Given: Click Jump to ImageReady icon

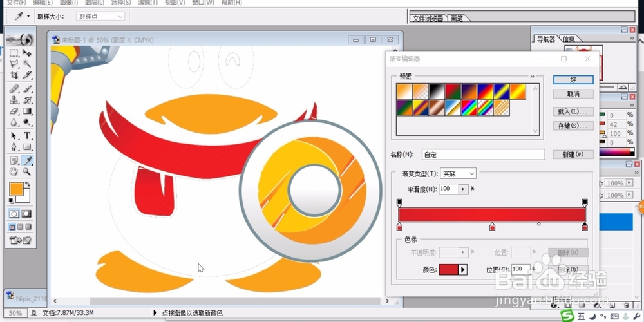Looking at the screenshot, I should (21, 240).
